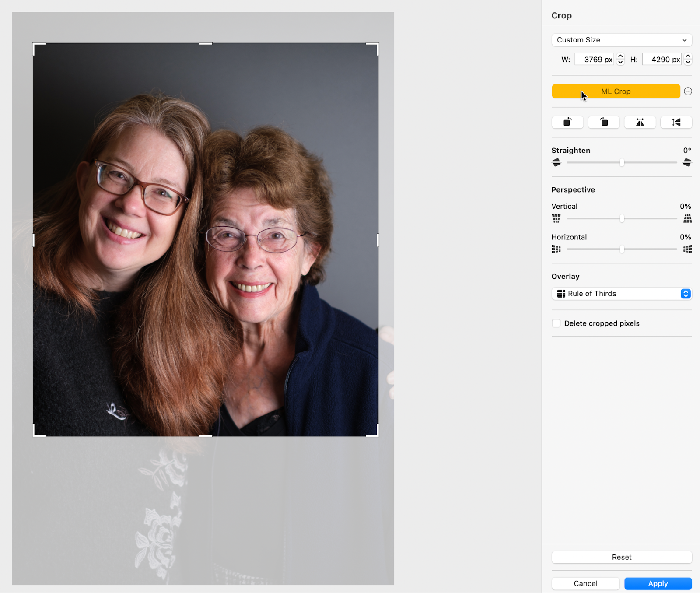The width and height of the screenshot is (700, 593).
Task: Click the height input field
Action: (661, 60)
